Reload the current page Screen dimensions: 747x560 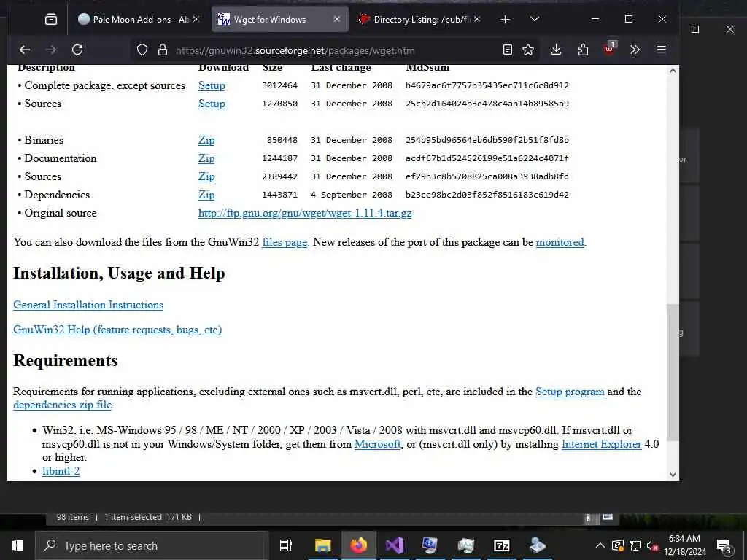point(77,50)
